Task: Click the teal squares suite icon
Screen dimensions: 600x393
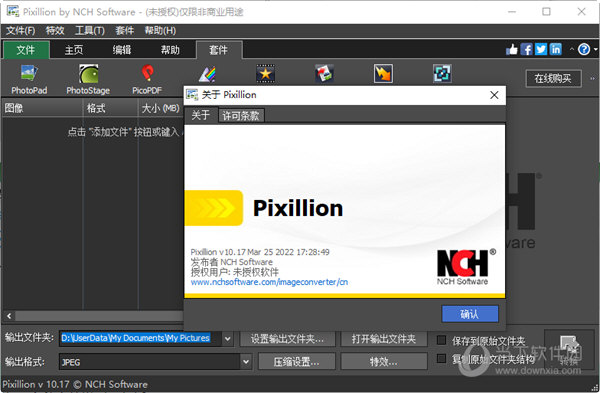Action: coord(442,73)
